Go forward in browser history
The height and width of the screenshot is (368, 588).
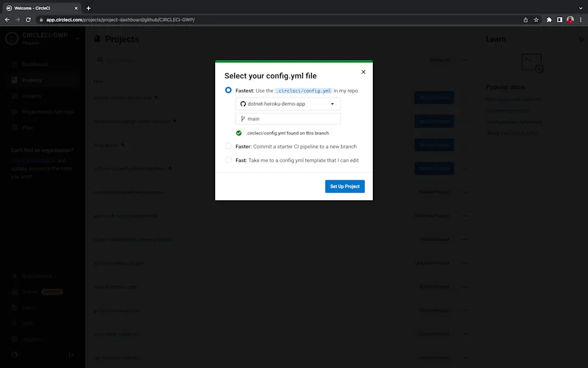(18, 19)
